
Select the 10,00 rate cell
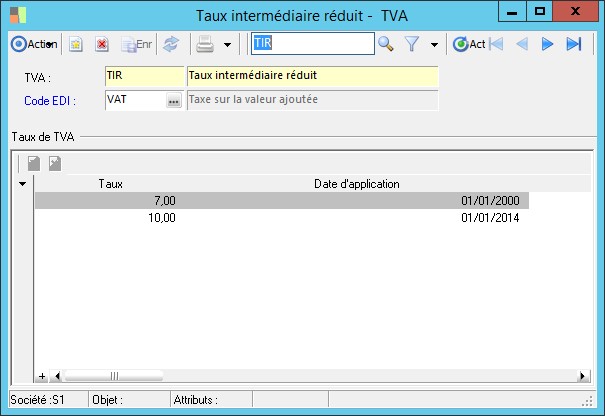point(162,218)
